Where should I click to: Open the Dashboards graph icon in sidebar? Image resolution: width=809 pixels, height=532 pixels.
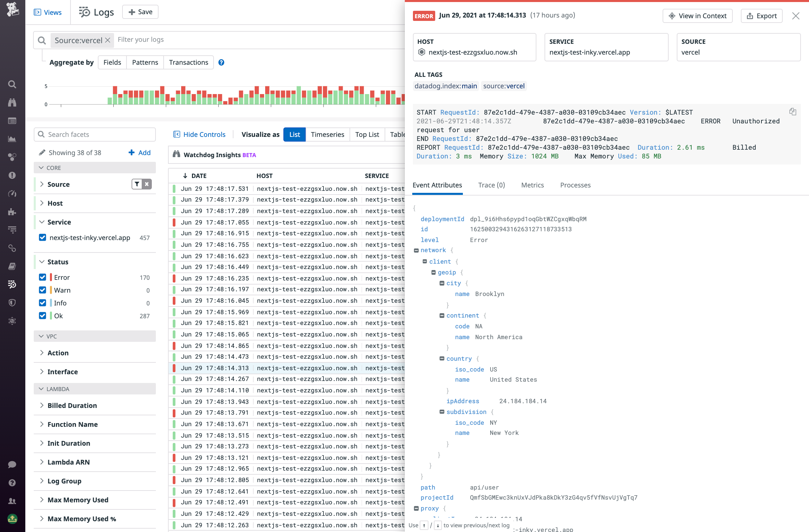pos(12,139)
